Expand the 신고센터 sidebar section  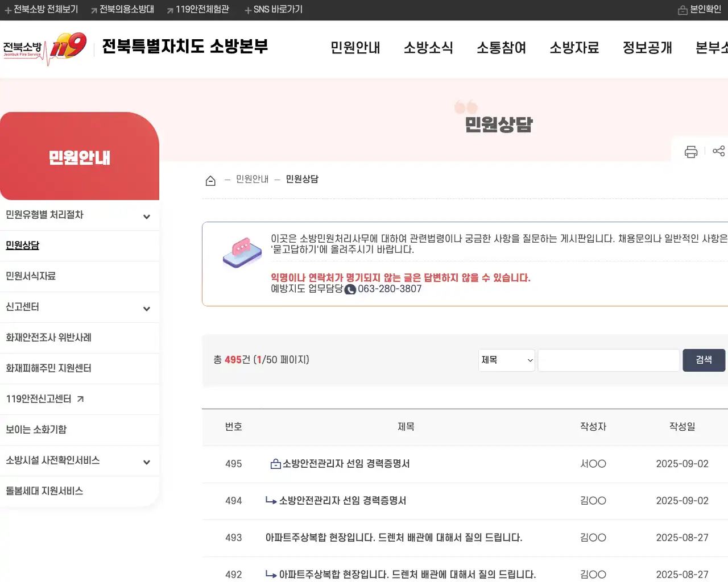click(147, 307)
